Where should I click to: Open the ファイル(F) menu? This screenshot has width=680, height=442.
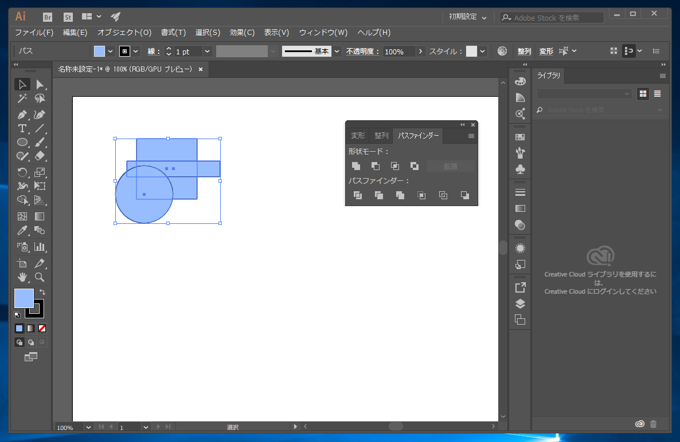[x=34, y=33]
